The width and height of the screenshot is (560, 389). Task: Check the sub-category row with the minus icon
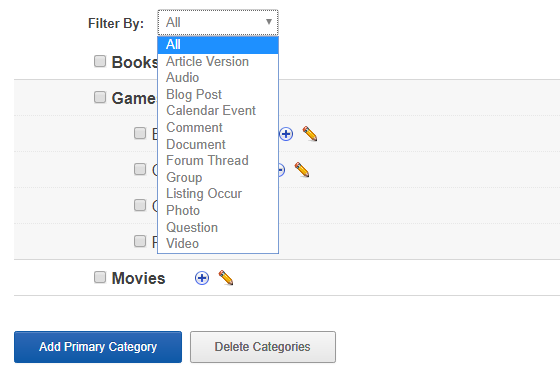[140, 169]
